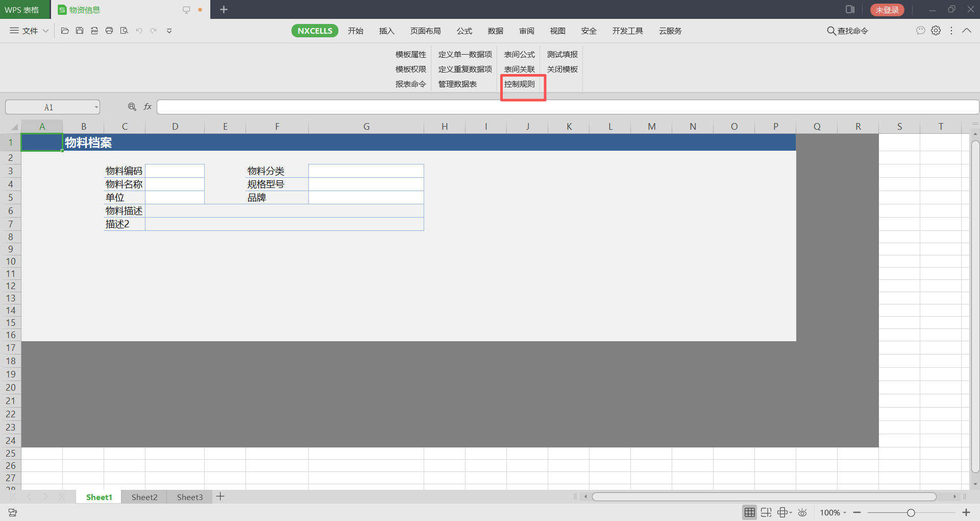Switch to page break preview view

tap(766, 512)
